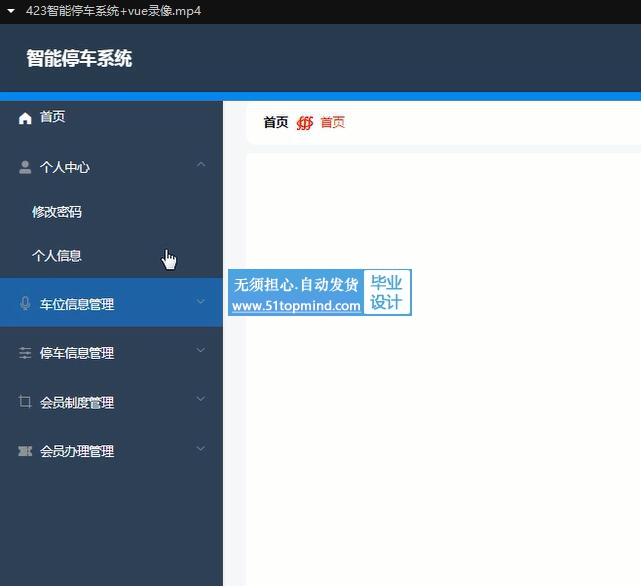Screen dimensions: 641x586
Task: Expand 会员制度管理 using its chevron arrow
Action: 201,400
